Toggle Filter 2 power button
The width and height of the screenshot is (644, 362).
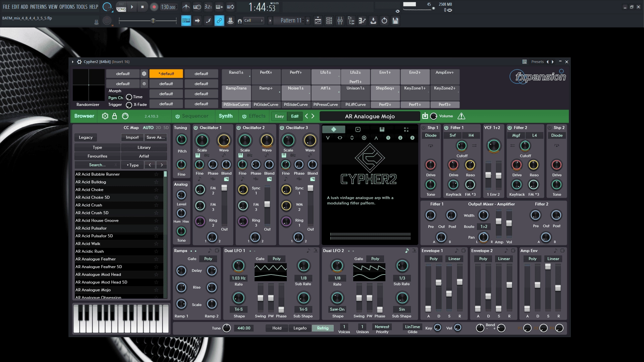[x=509, y=128]
